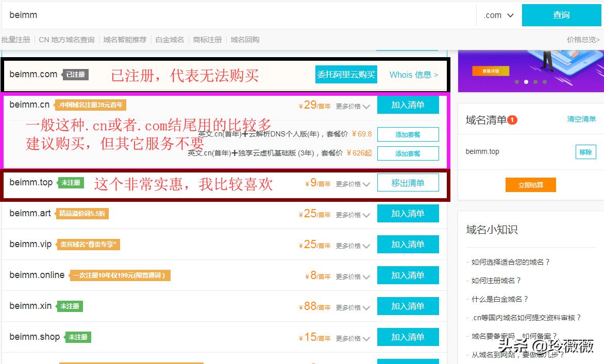Add the ¥69.8 DNS package via 添加套餐

[408, 134]
